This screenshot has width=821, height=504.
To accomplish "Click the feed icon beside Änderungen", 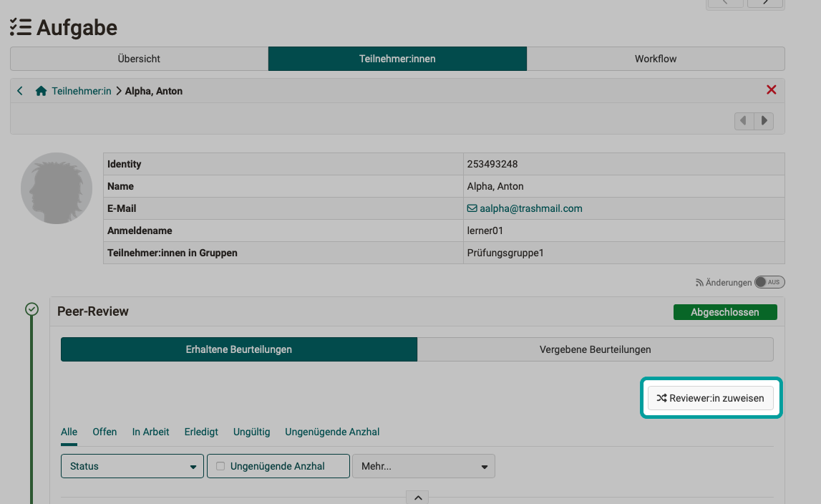I will point(699,282).
